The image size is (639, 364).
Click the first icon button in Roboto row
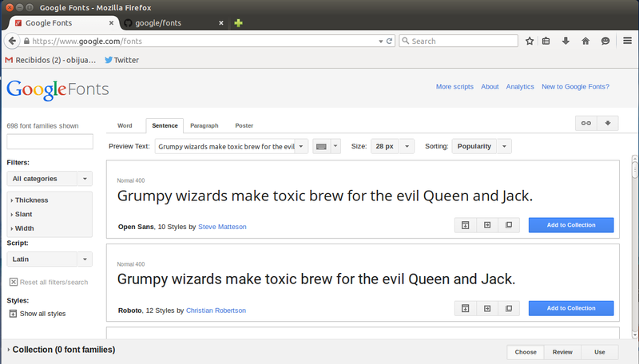(465, 308)
